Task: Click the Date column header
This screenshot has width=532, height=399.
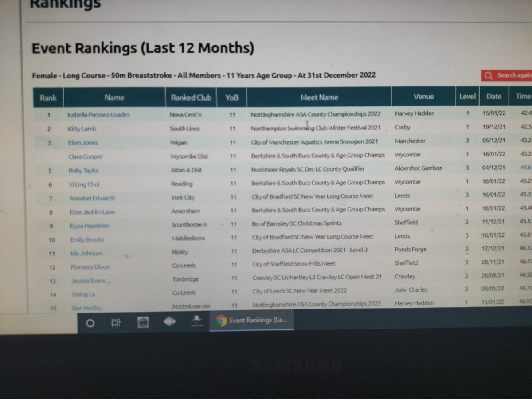Action: [x=494, y=96]
